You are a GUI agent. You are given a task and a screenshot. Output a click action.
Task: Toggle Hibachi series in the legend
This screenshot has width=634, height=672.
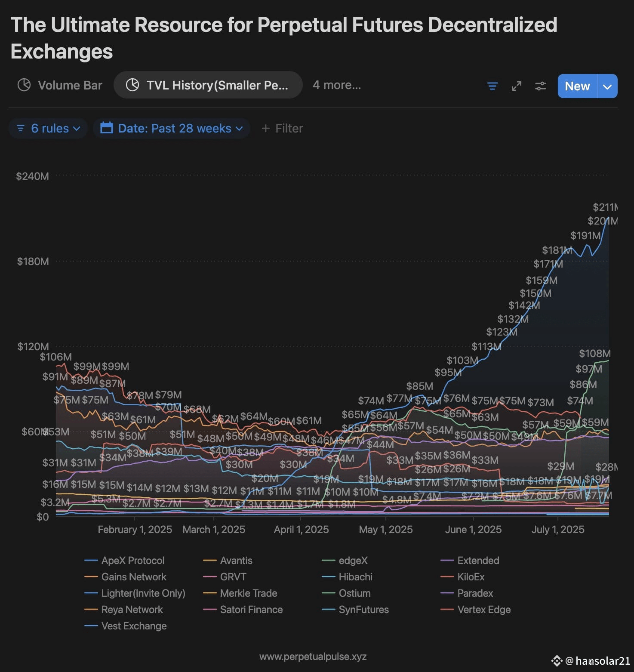[348, 577]
